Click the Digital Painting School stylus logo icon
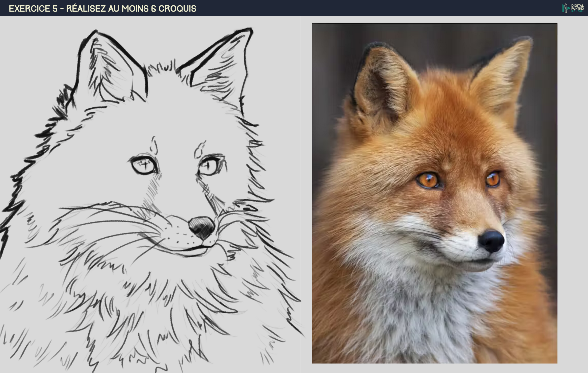The width and height of the screenshot is (588, 373). [x=565, y=8]
